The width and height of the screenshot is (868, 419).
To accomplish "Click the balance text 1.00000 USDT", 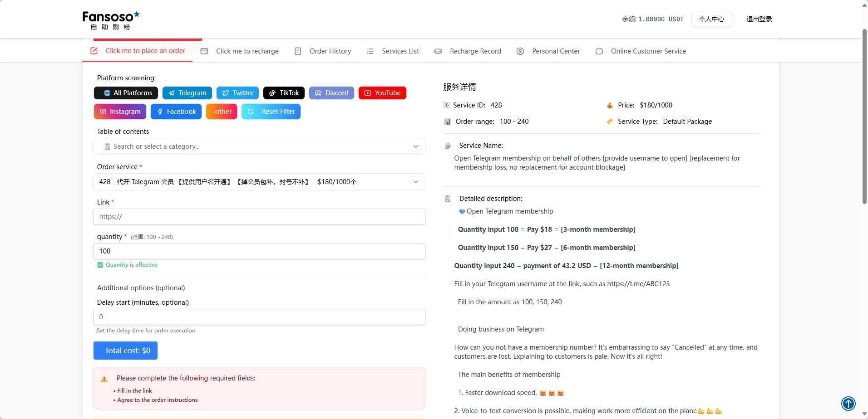I will point(661,19).
